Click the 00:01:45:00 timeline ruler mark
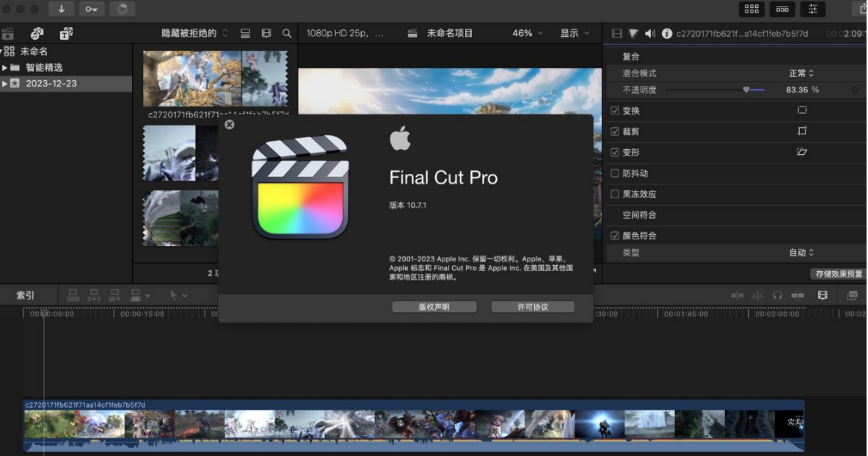868x456 pixels. pyautogui.click(x=685, y=314)
